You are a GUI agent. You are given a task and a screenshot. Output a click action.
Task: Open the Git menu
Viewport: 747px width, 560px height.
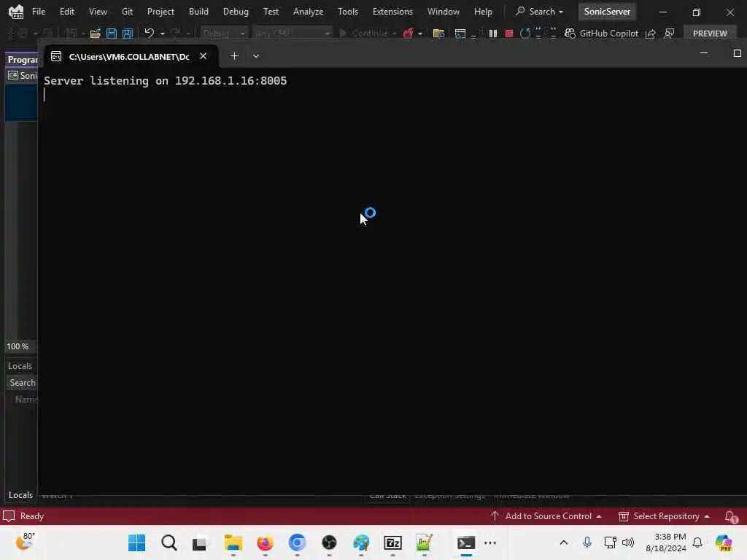127,12
